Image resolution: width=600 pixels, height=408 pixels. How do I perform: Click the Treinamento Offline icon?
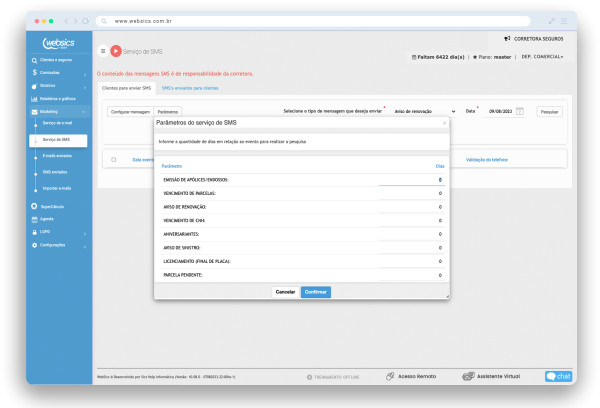(309, 377)
